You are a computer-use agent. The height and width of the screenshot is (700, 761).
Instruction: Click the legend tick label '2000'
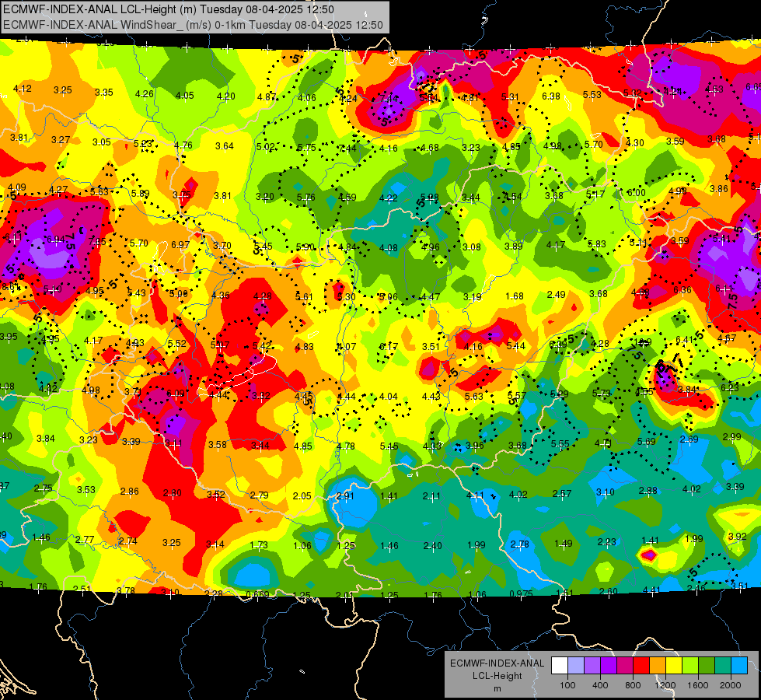(x=731, y=685)
